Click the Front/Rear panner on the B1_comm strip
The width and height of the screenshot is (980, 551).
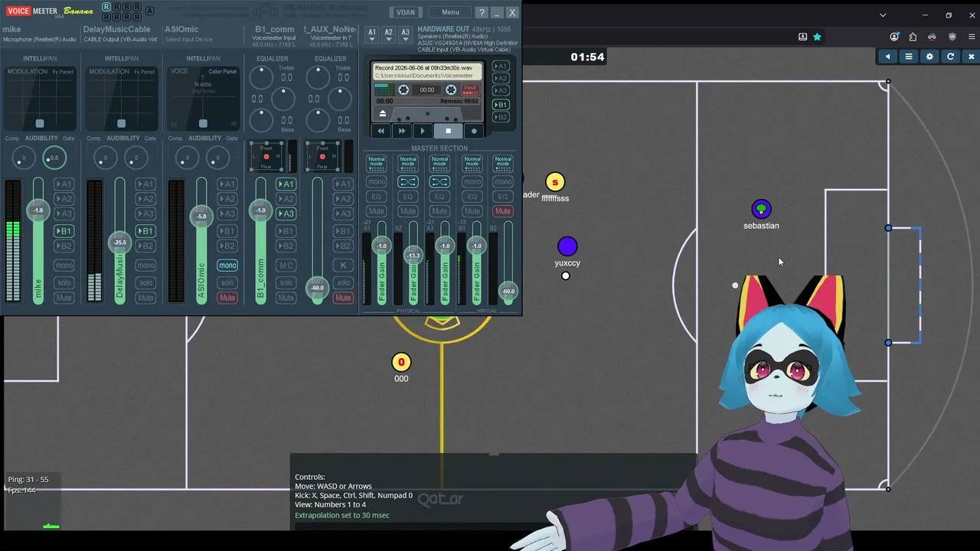click(266, 157)
